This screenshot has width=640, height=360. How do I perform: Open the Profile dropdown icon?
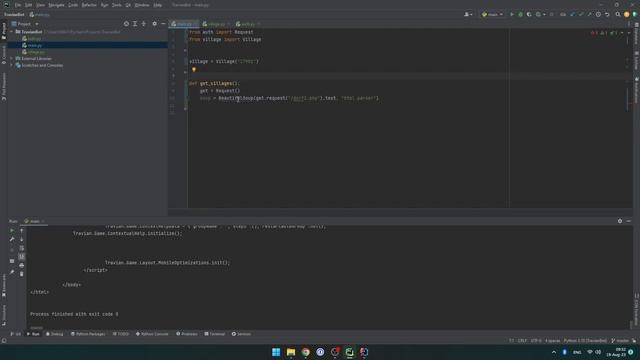(540, 14)
